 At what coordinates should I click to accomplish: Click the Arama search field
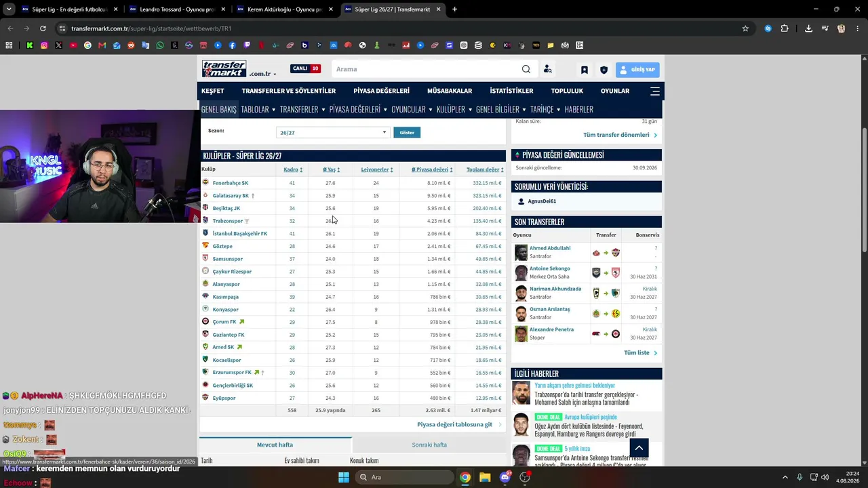coord(427,69)
